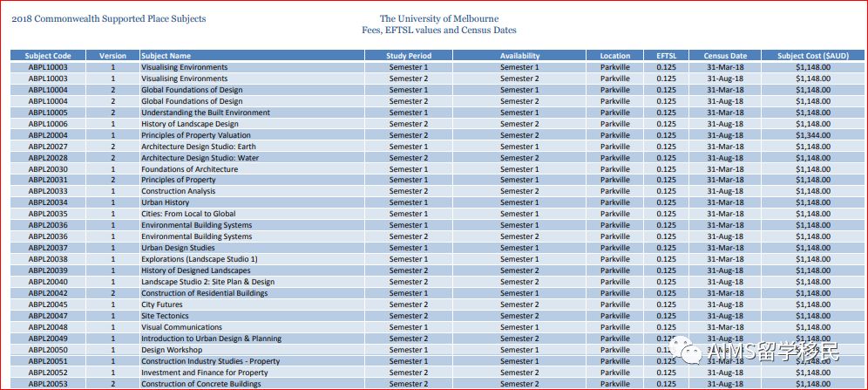This screenshot has height=390, width=868.
Task: Click 'Introduction to Urban Design & Planning'
Action: pos(211,339)
